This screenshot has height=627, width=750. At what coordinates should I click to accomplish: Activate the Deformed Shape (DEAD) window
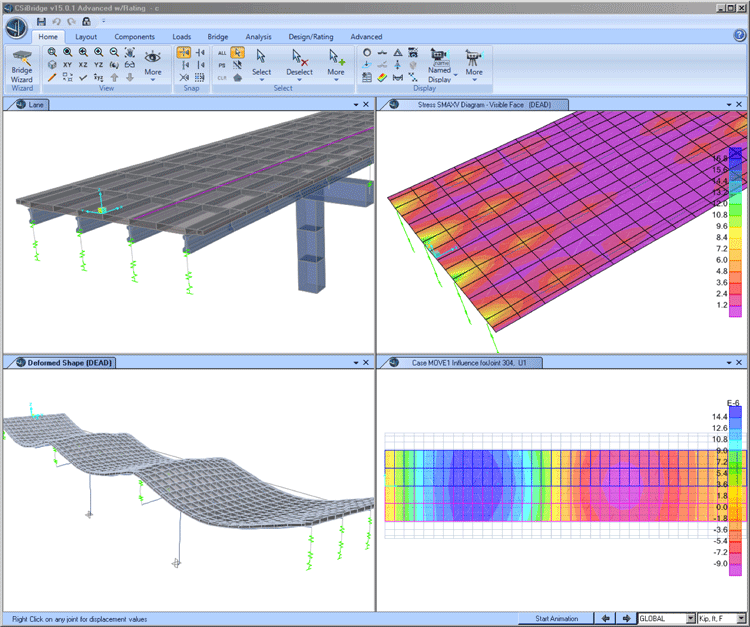pyautogui.click(x=60, y=361)
